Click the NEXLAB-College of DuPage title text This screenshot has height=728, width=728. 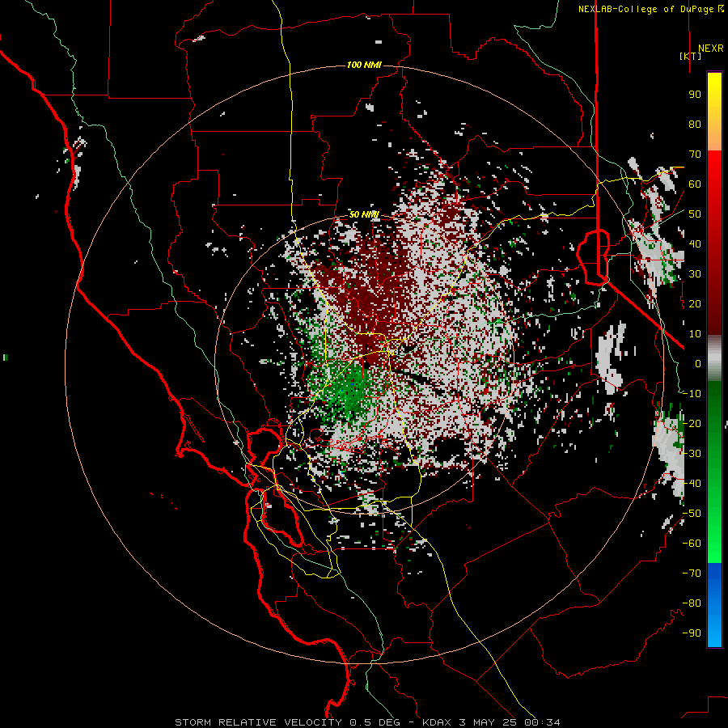[x=647, y=9]
